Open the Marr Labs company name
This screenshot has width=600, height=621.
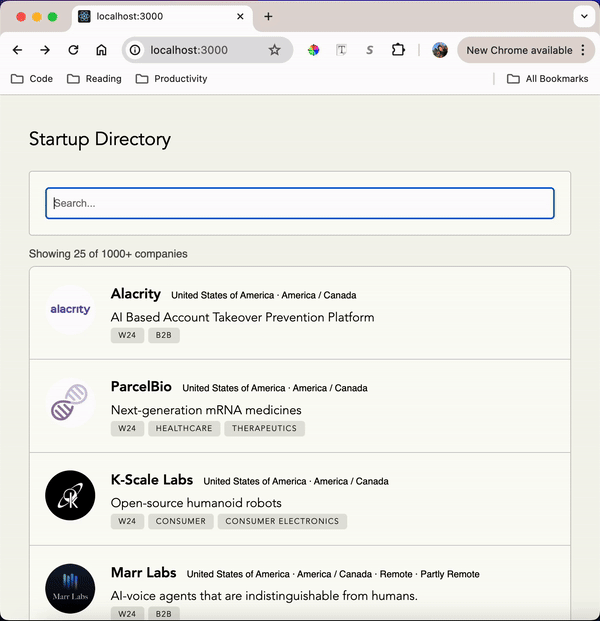(x=144, y=573)
